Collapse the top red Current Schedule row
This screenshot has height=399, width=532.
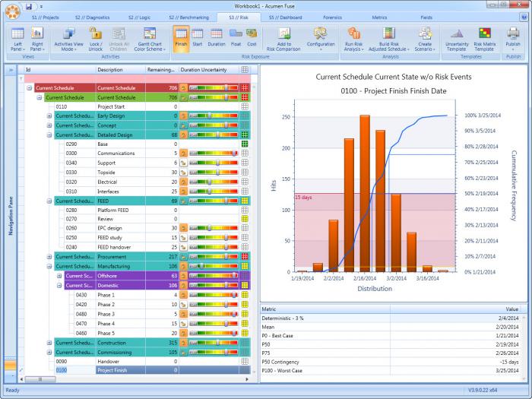tap(30, 88)
